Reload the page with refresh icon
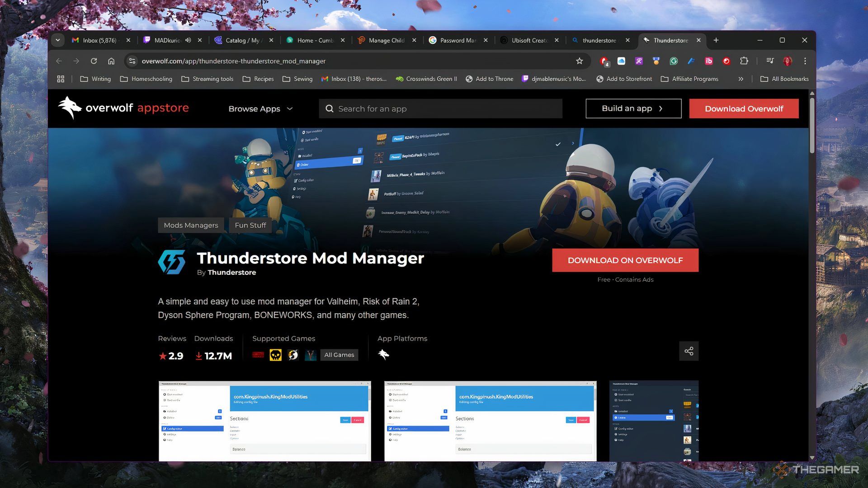Viewport: 868px width, 488px height. (94, 61)
